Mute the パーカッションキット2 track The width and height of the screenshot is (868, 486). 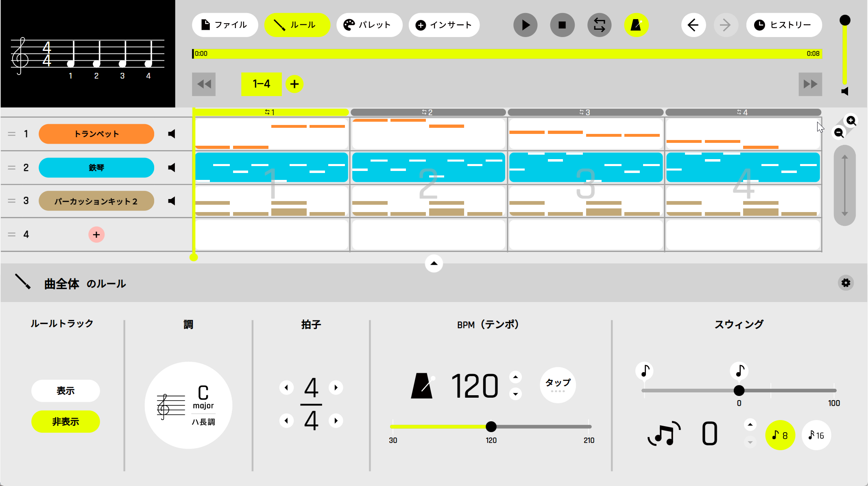pyautogui.click(x=172, y=201)
